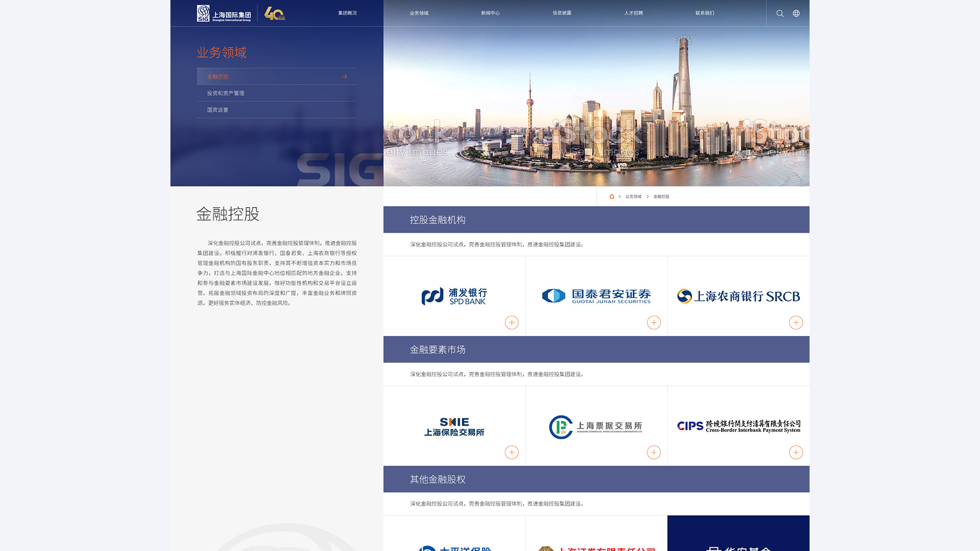980x551 pixels.
Task: Click the 上海票据交易所 logo
Action: (595, 427)
